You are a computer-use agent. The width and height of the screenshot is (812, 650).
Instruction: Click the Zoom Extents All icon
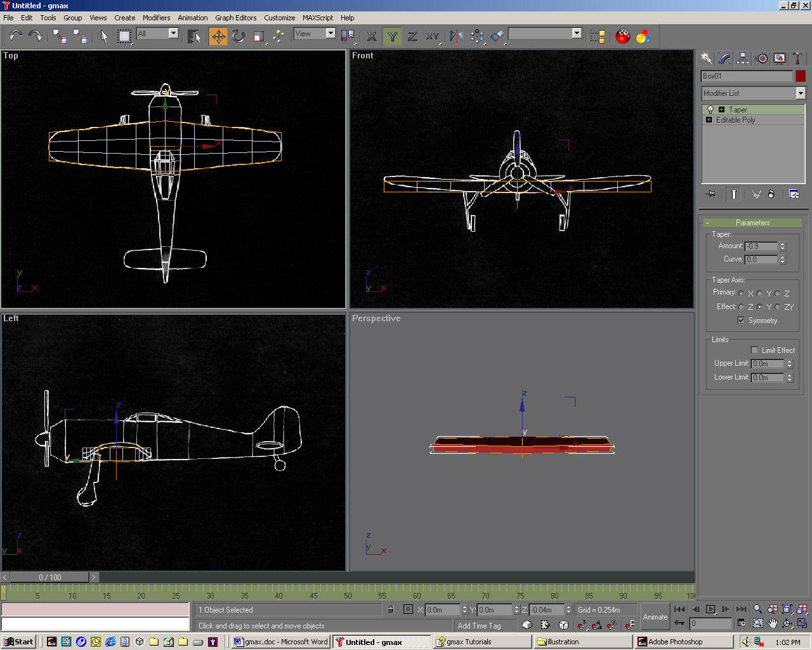pos(802,609)
